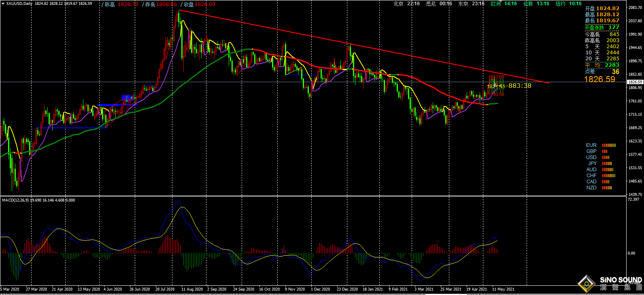Click the current price tag 1826.59 on axis
The image size is (644, 295).
coord(635,82)
